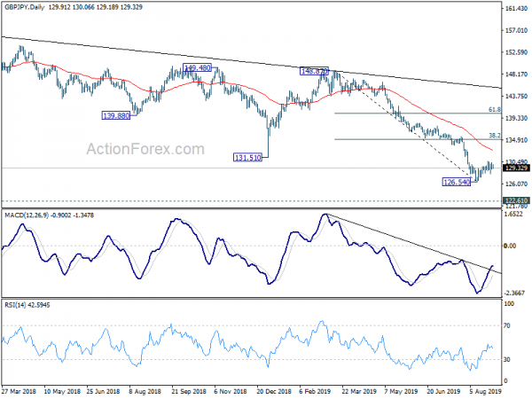Click current price tag 129.329
The image size is (532, 399).
[516, 168]
